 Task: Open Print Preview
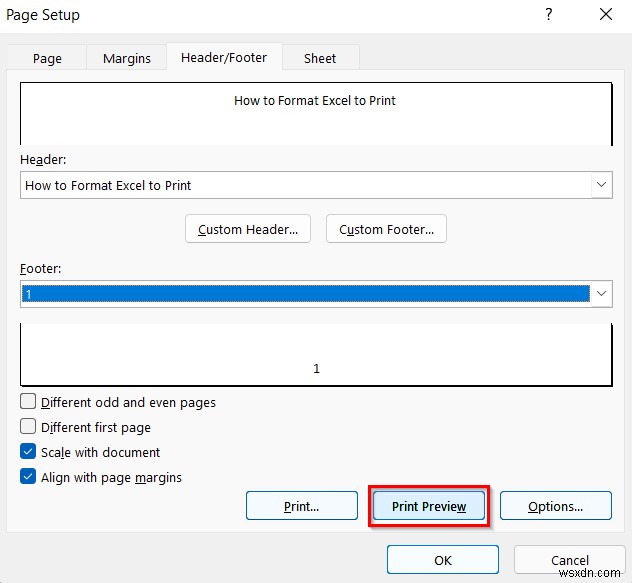tap(429, 506)
